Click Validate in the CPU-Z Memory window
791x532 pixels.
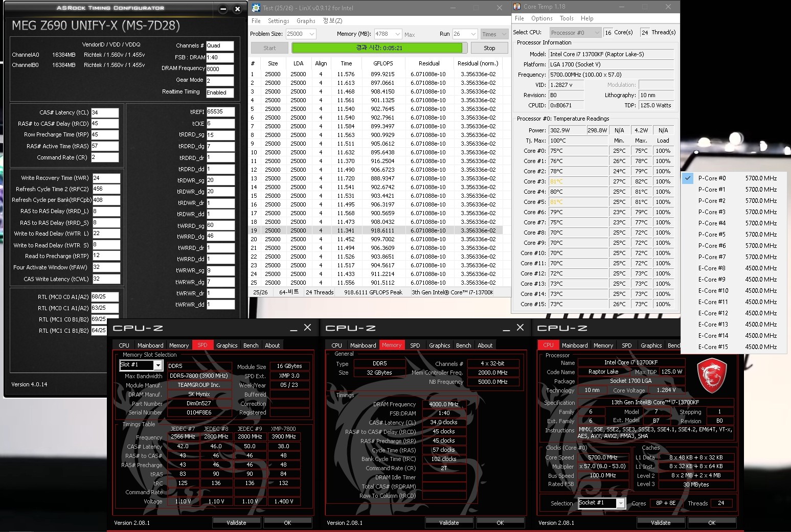[449, 523]
